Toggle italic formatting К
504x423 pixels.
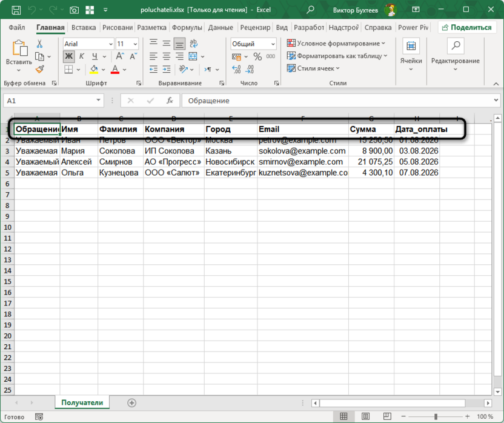[82, 56]
